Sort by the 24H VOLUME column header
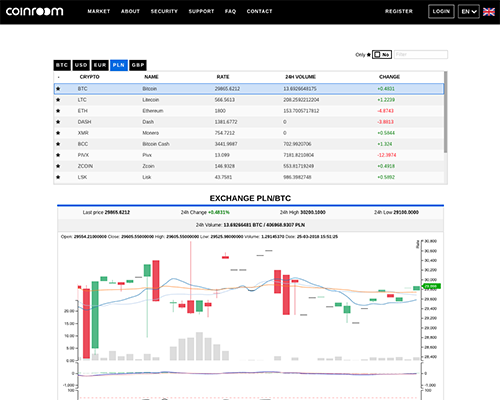Screen dimensions: 500x400 tap(300, 77)
